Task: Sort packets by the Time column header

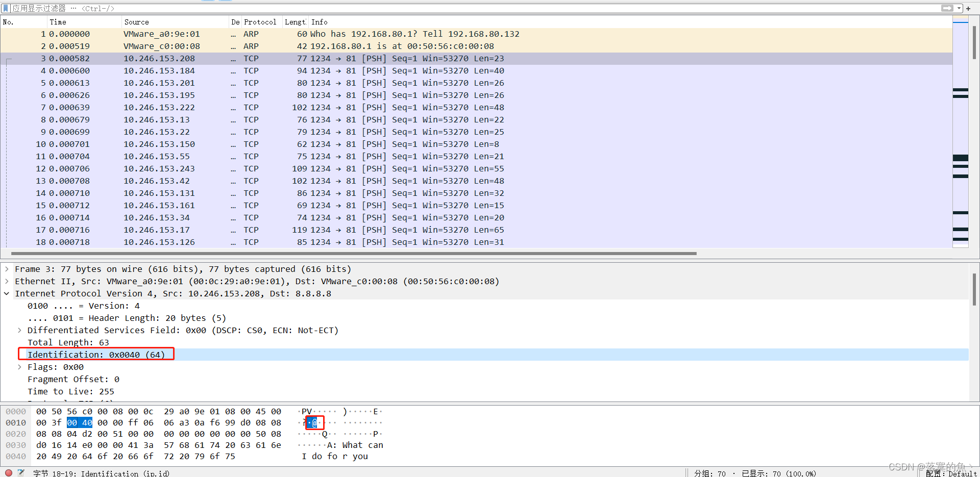Action: pos(84,22)
